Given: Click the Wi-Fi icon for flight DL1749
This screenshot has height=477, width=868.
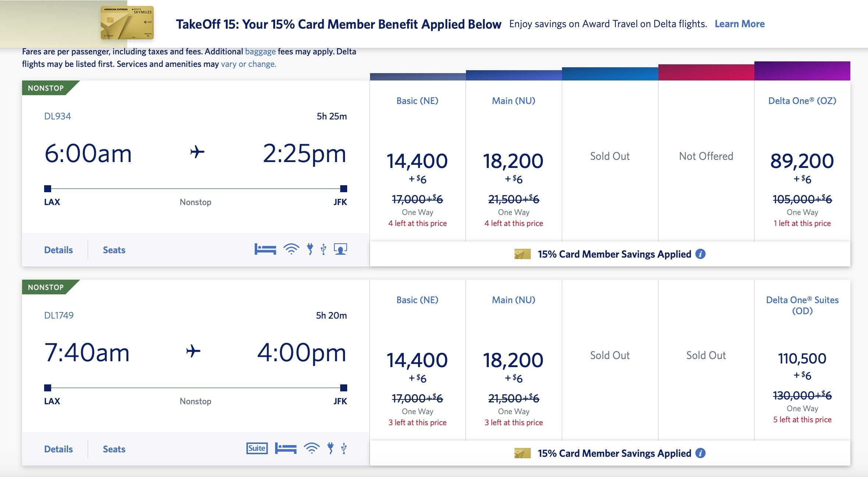Looking at the screenshot, I should (x=312, y=448).
